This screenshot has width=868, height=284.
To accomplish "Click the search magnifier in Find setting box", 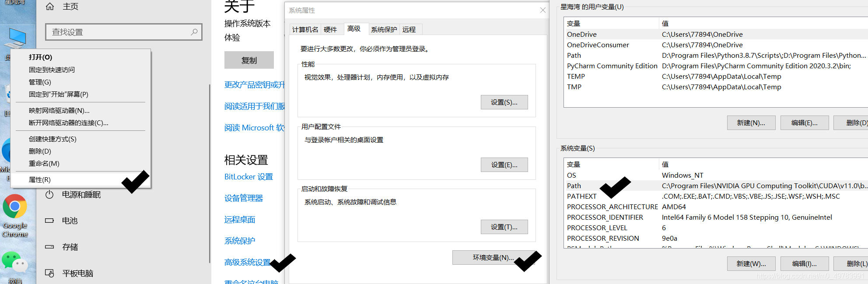I will 194,32.
